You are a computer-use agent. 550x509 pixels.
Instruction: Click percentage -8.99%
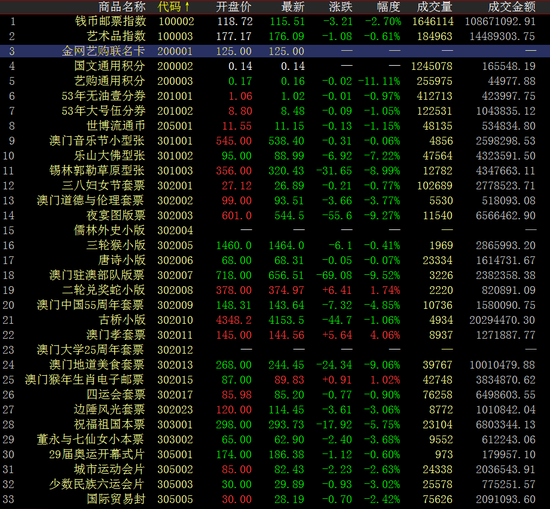coord(382,170)
